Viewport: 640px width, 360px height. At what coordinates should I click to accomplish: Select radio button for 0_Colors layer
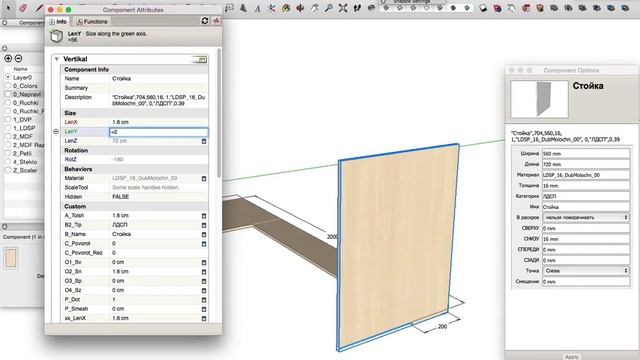tap(8, 86)
